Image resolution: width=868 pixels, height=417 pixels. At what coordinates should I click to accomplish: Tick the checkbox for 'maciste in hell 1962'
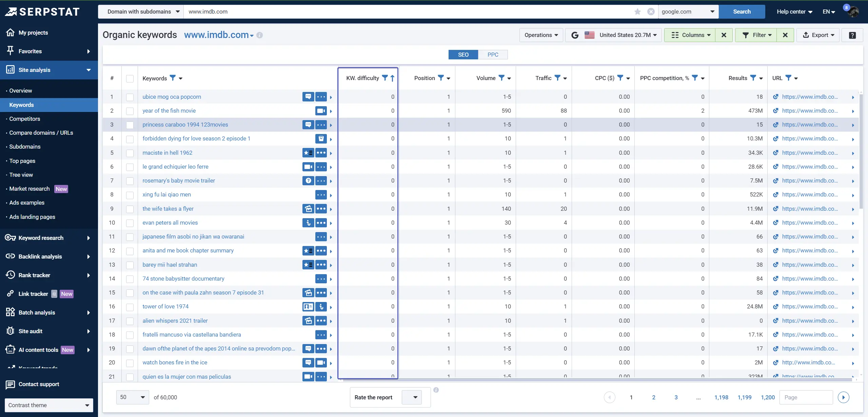pos(130,153)
